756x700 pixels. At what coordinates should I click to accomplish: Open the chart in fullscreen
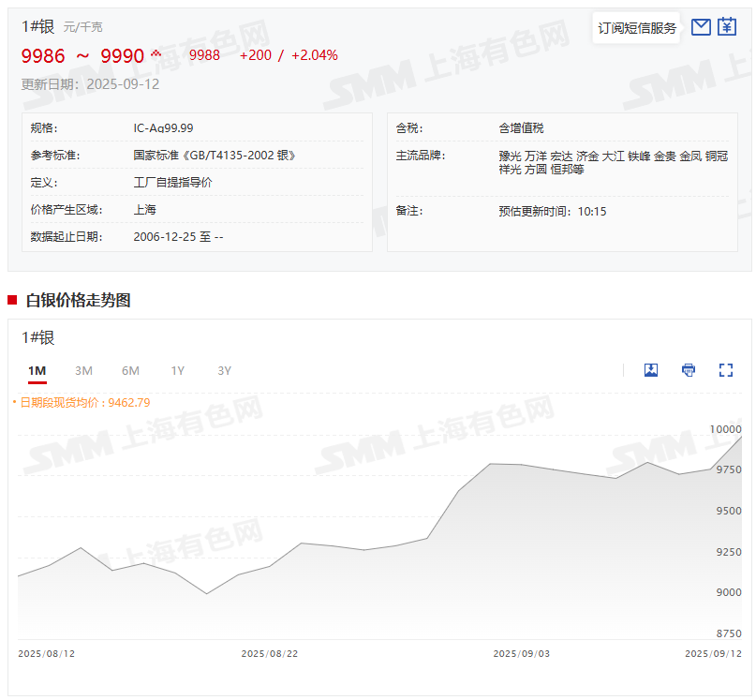point(726,370)
